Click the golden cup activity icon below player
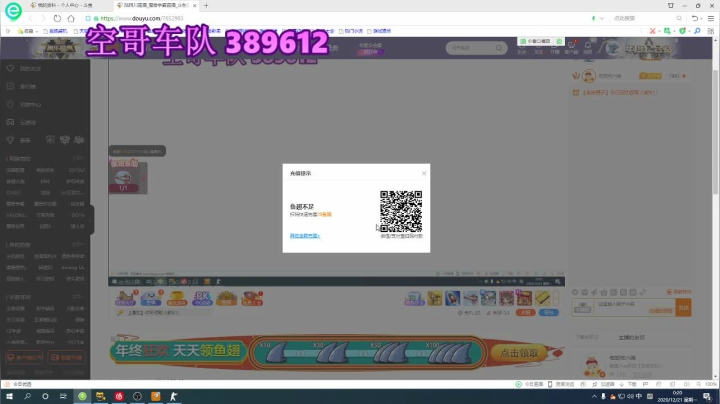Screen dimensions: 720x404 pos(177,298)
